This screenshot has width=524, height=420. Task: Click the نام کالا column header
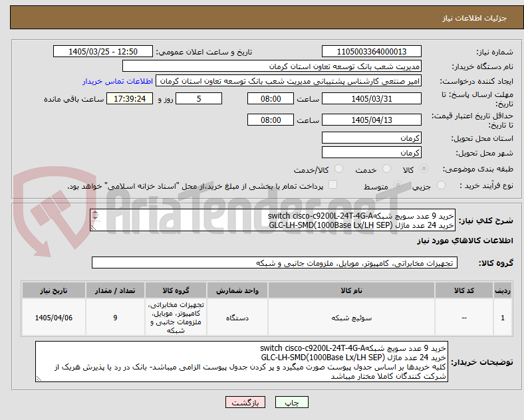351,290
